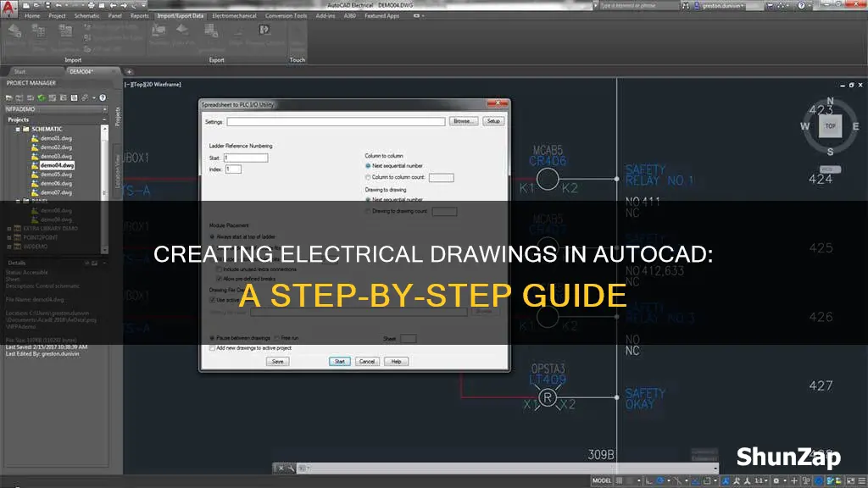Toggle Polar tracking in status bar

tap(659, 481)
